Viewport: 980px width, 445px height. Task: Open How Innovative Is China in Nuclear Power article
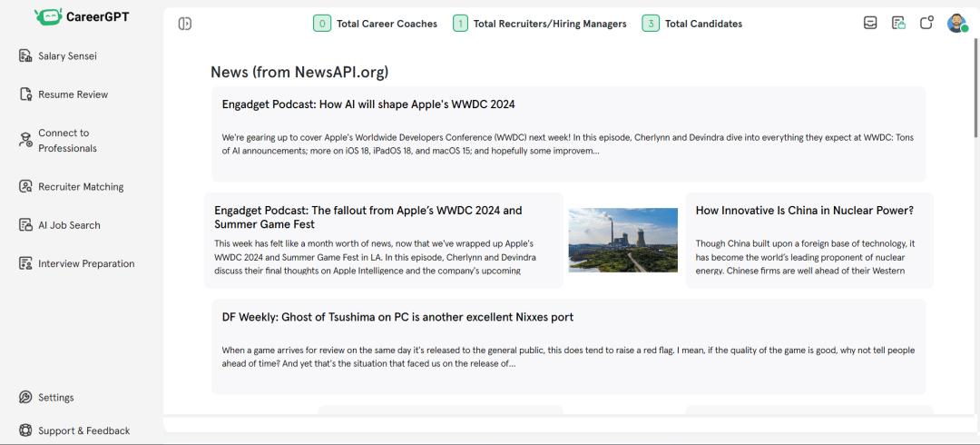(x=805, y=211)
